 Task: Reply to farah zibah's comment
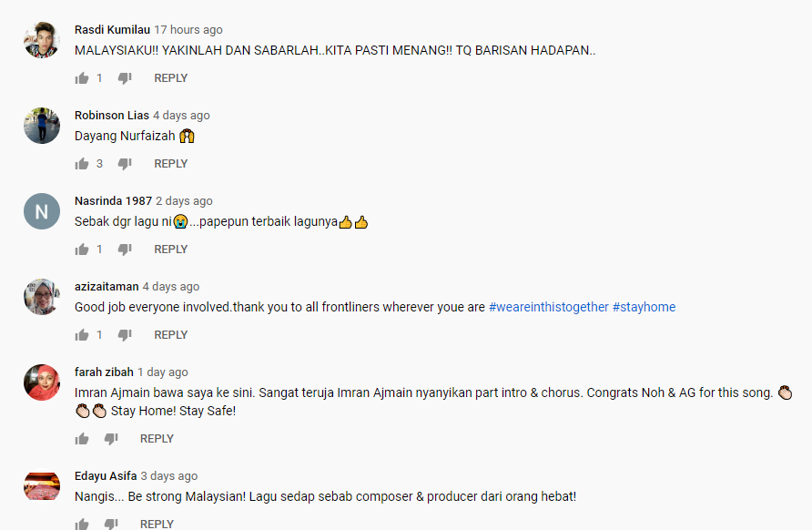[x=157, y=439]
